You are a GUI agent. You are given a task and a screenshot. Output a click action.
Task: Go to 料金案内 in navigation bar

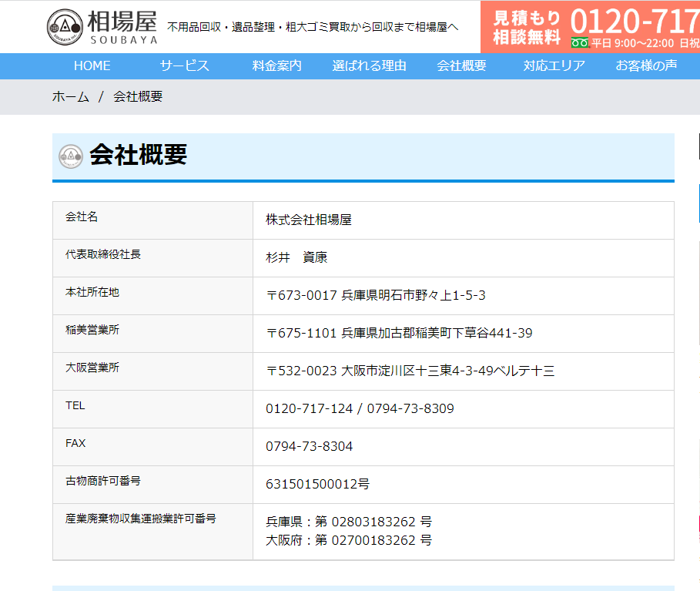[276, 65]
